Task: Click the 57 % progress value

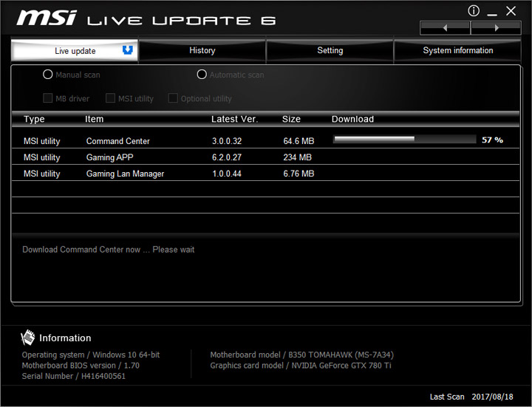Action: 492,140
